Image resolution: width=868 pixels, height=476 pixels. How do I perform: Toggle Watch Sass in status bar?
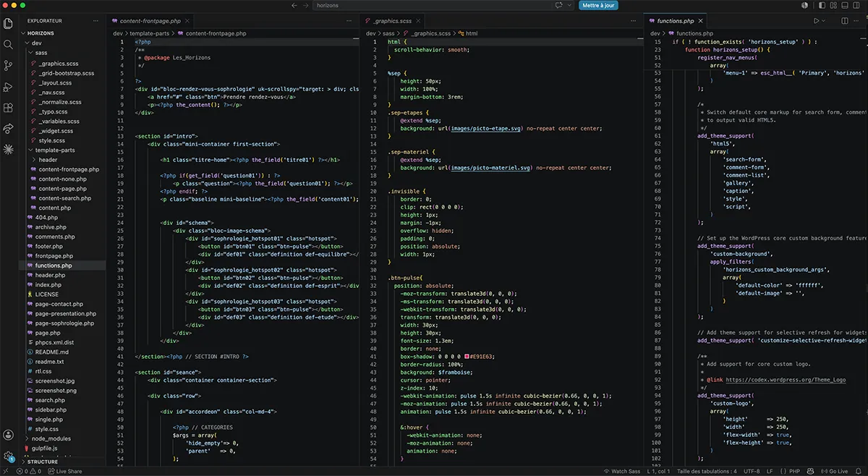pos(622,471)
